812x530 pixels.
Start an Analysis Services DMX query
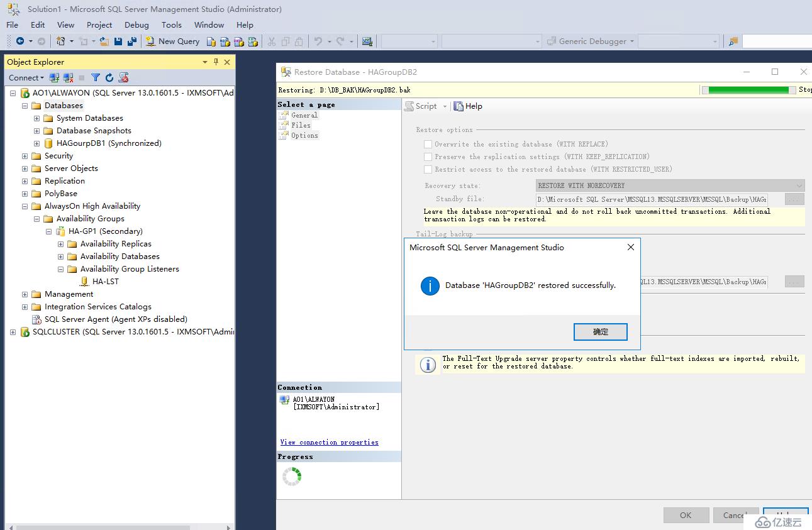tap(239, 41)
